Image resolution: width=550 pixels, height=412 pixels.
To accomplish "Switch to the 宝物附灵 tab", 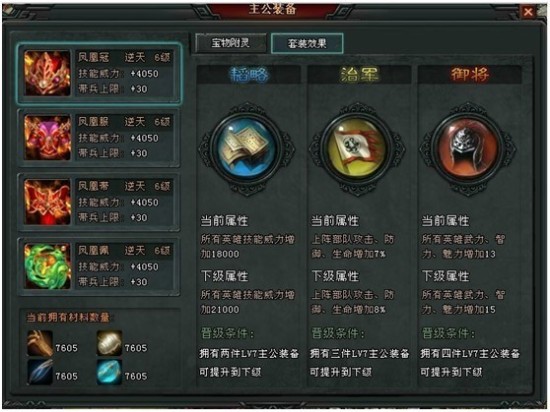I will point(231,43).
